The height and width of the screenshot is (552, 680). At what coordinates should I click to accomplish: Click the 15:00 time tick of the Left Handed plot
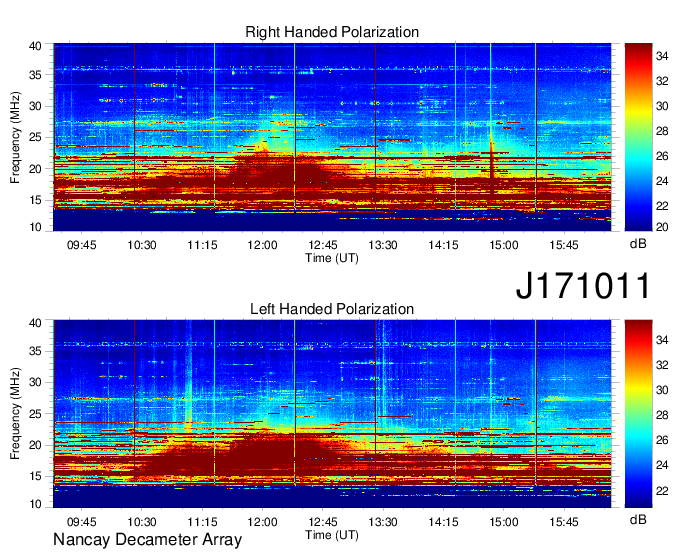[x=504, y=522]
